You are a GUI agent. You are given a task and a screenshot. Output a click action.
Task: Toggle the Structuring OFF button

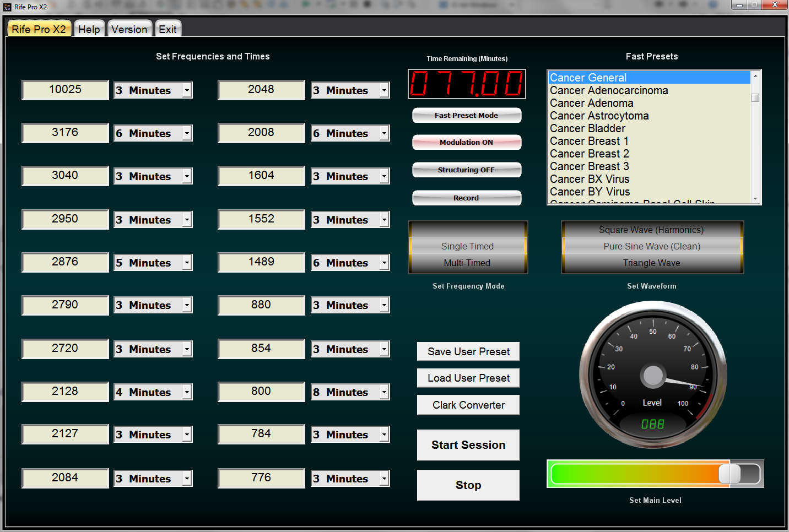[x=467, y=170]
